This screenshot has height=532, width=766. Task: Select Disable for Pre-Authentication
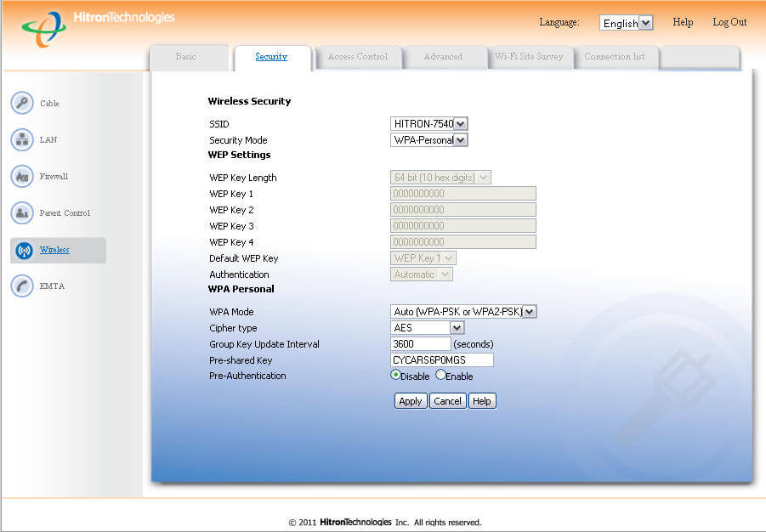pyautogui.click(x=395, y=375)
